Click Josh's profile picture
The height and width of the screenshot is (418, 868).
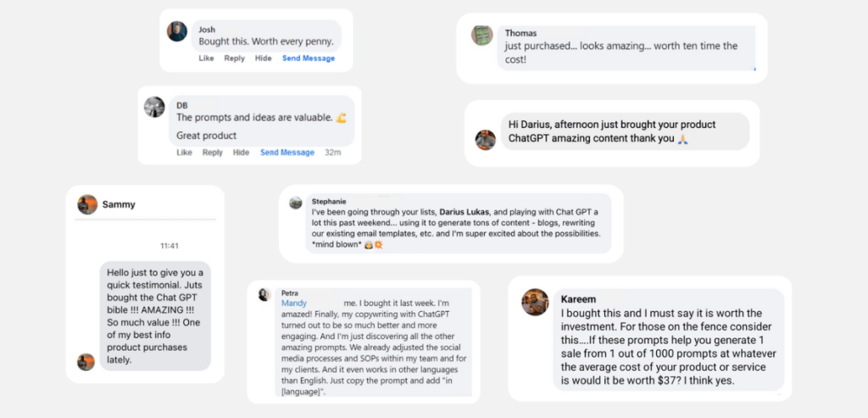[x=177, y=32]
